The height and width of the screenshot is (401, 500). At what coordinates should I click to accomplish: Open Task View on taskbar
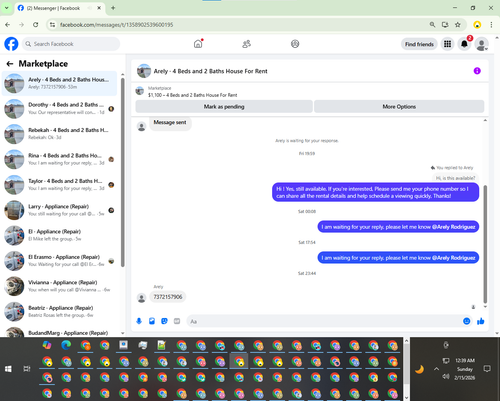point(27,369)
